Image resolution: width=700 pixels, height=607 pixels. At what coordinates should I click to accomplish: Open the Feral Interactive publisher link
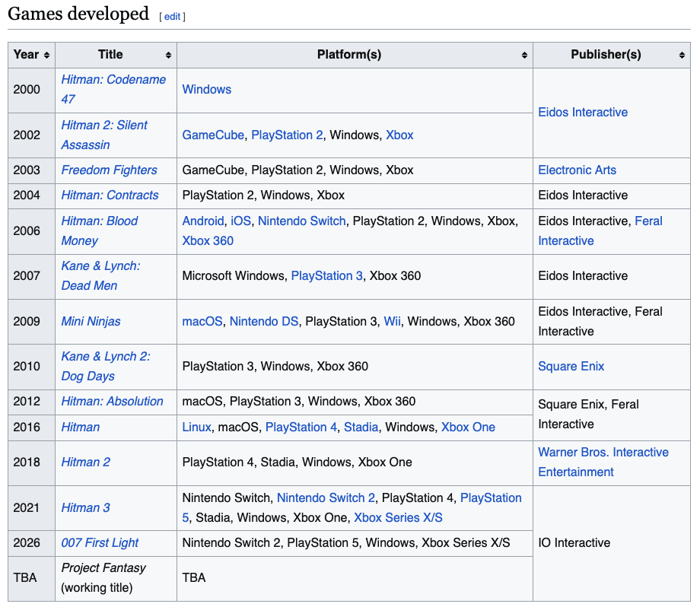(600, 230)
